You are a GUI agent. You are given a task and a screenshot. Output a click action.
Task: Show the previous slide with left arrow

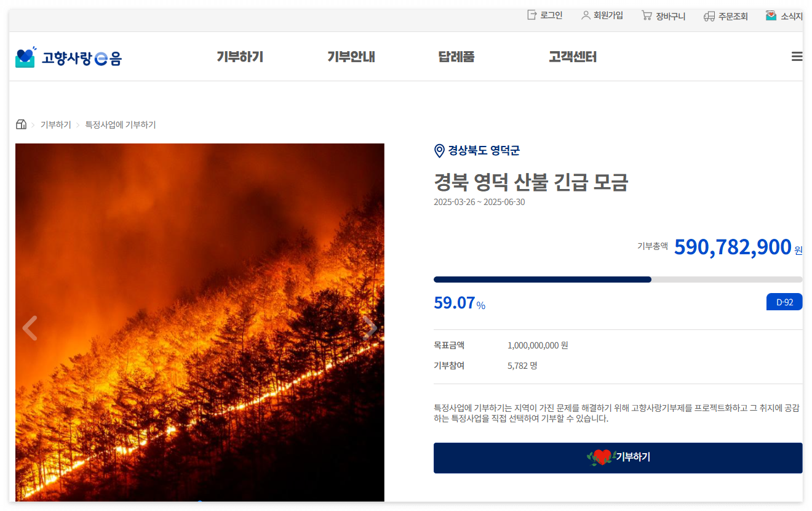[x=30, y=328]
